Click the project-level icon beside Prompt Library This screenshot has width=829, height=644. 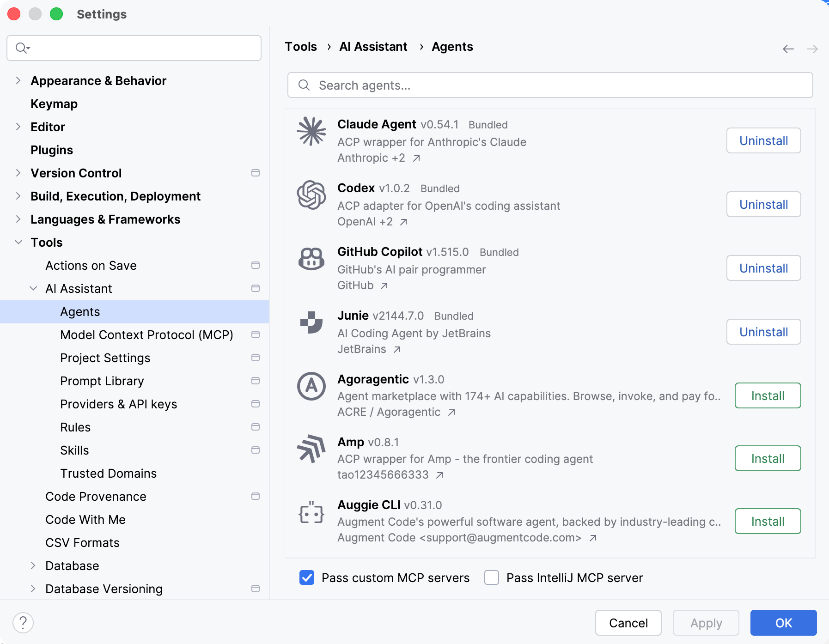click(x=256, y=381)
